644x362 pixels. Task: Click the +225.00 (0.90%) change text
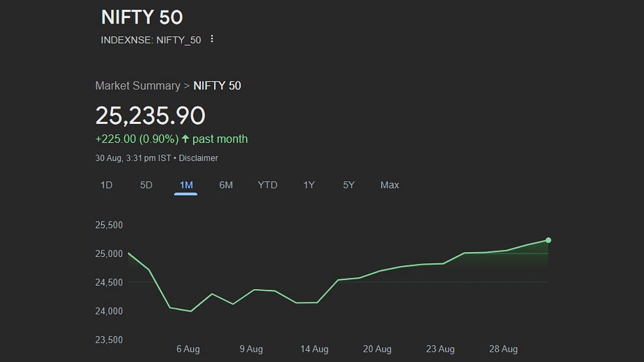pos(136,139)
